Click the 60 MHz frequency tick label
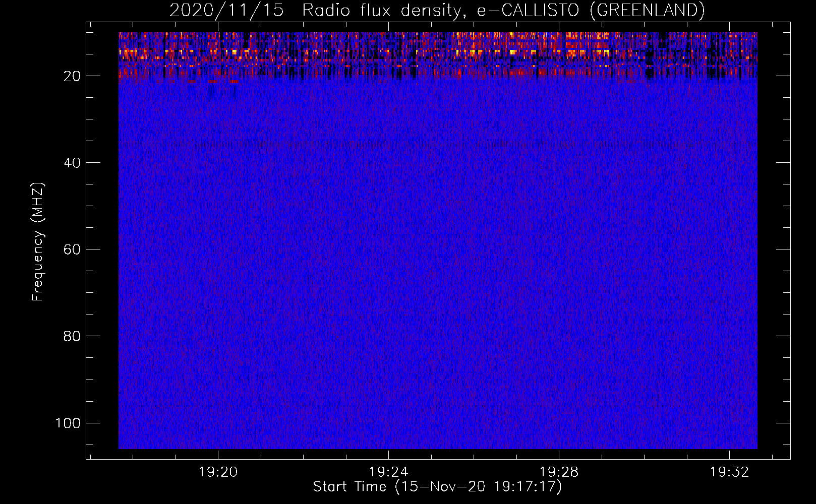Viewport: 816px width, 504px height. (x=72, y=249)
